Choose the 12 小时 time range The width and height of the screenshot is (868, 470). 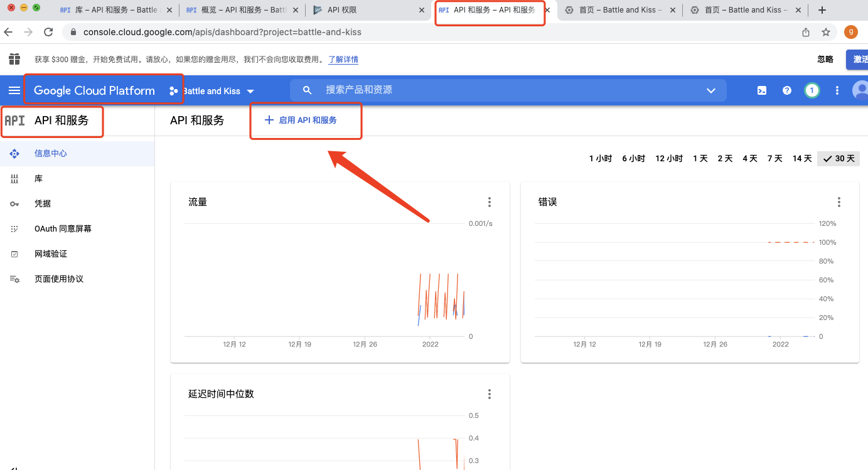pos(668,158)
